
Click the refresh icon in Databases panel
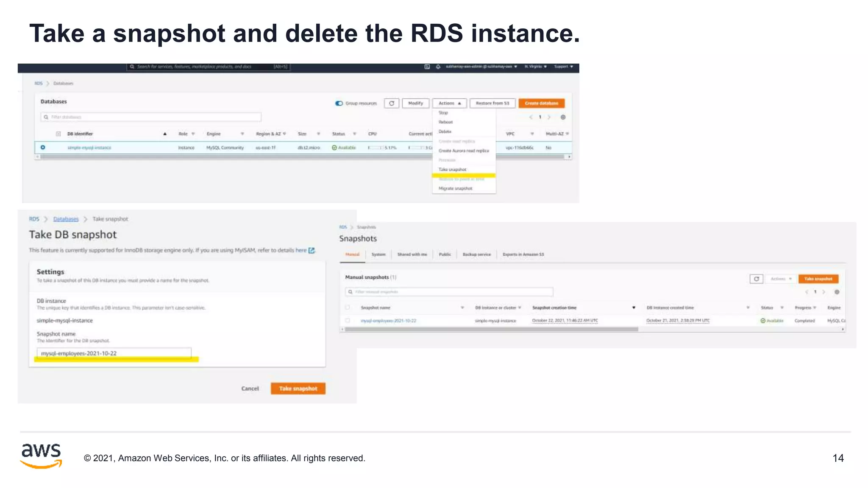[391, 103]
